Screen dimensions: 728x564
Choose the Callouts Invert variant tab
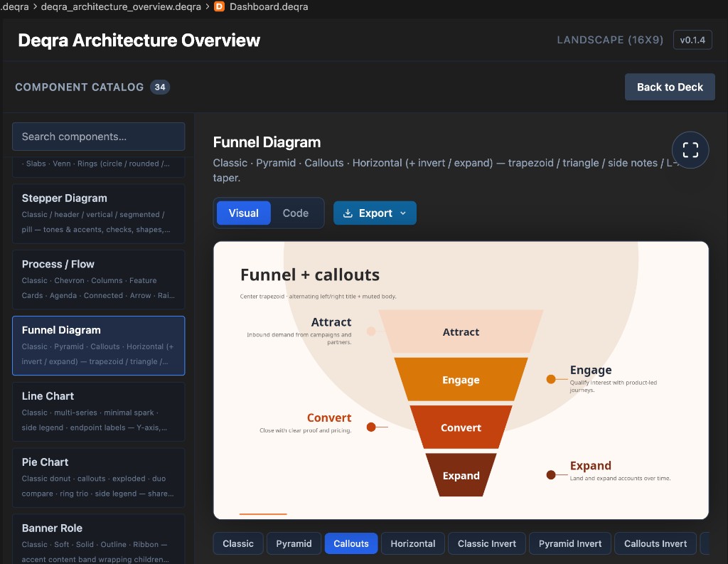point(655,543)
